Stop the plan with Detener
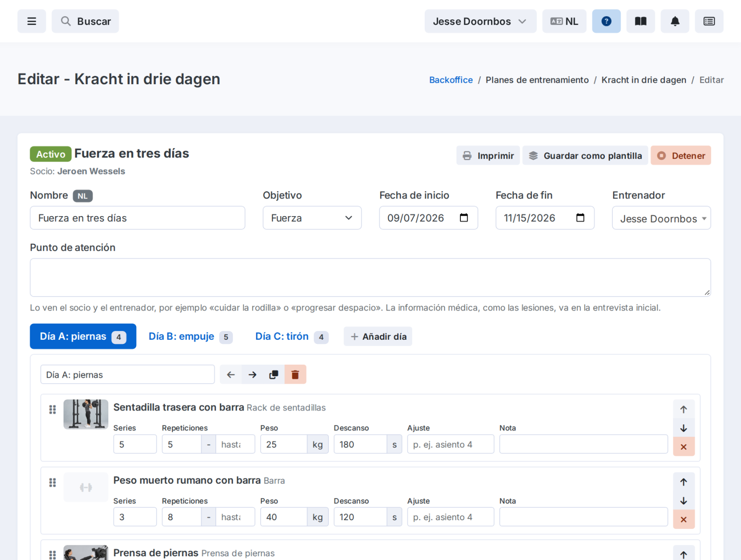 [681, 156]
